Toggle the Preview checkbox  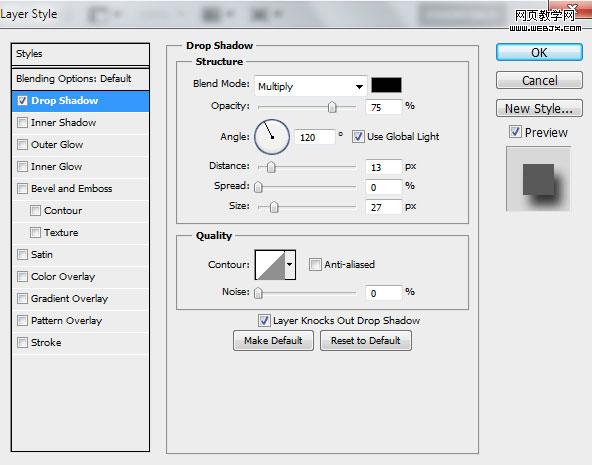515,132
